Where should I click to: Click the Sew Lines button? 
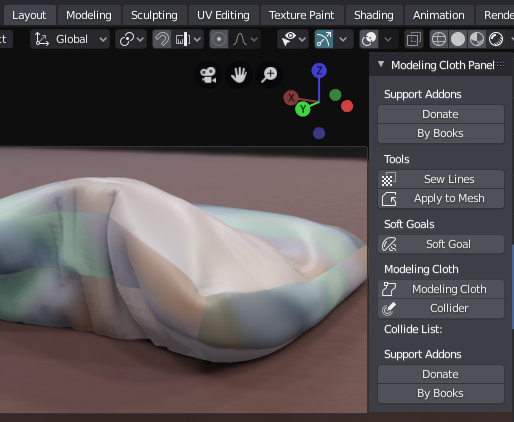[441, 179]
